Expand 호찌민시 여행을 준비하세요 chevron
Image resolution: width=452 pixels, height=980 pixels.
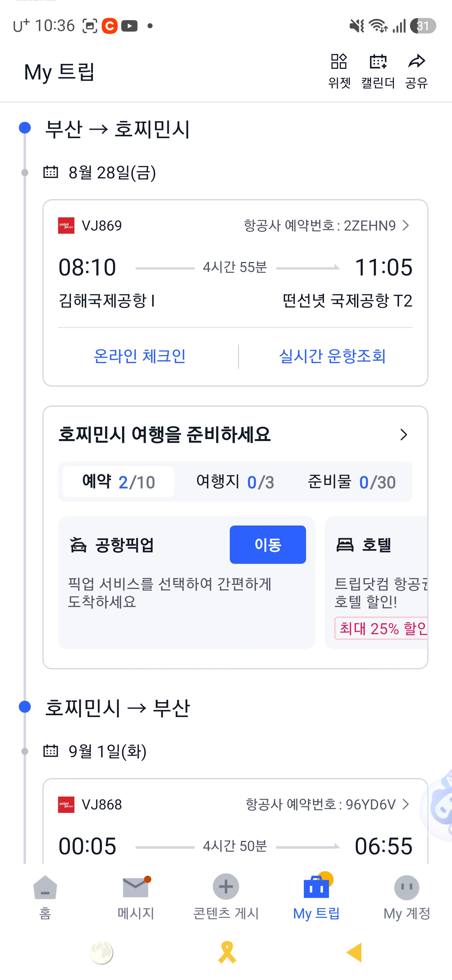[x=403, y=434]
